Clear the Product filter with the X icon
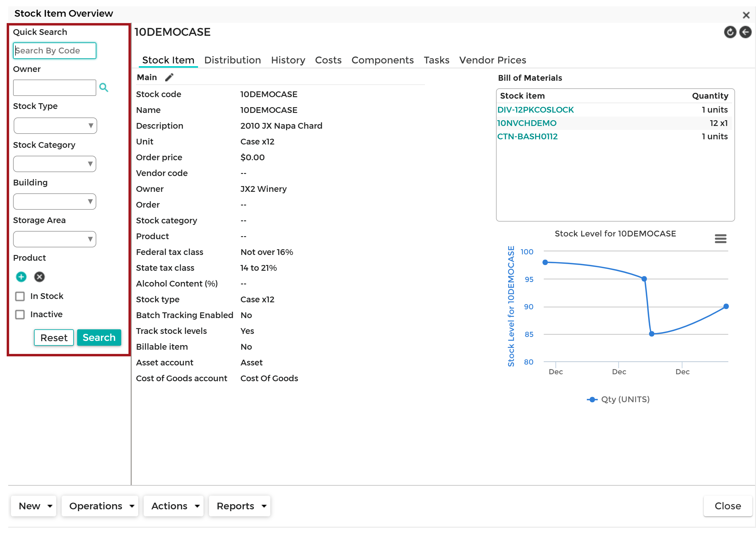Image resolution: width=756 pixels, height=533 pixels. pos(39,277)
